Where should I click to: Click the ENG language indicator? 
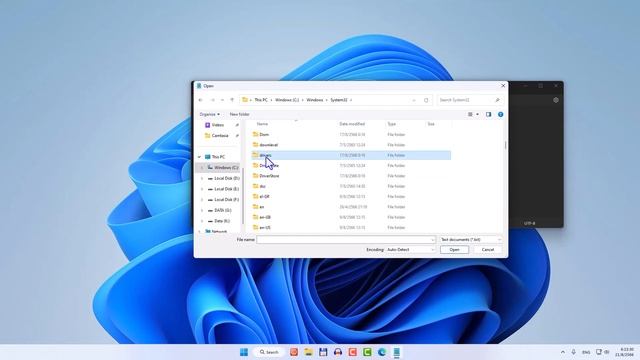pos(586,352)
